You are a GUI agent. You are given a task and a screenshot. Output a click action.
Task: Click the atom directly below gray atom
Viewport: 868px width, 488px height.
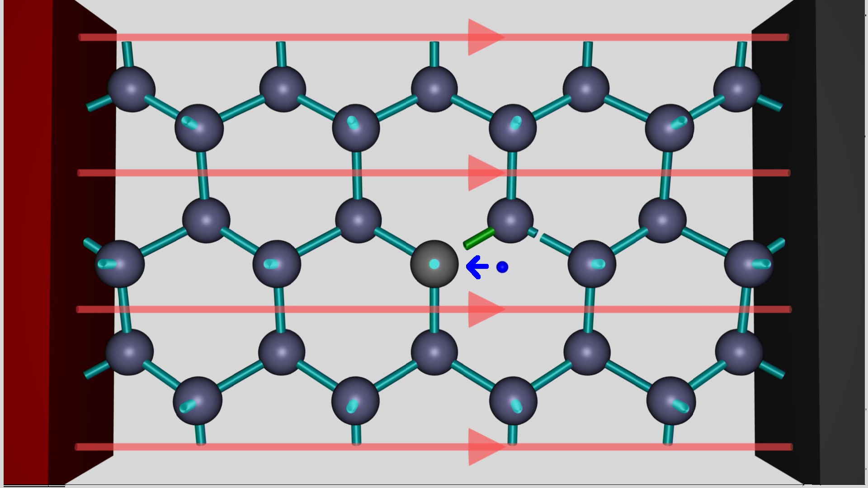[x=434, y=352]
